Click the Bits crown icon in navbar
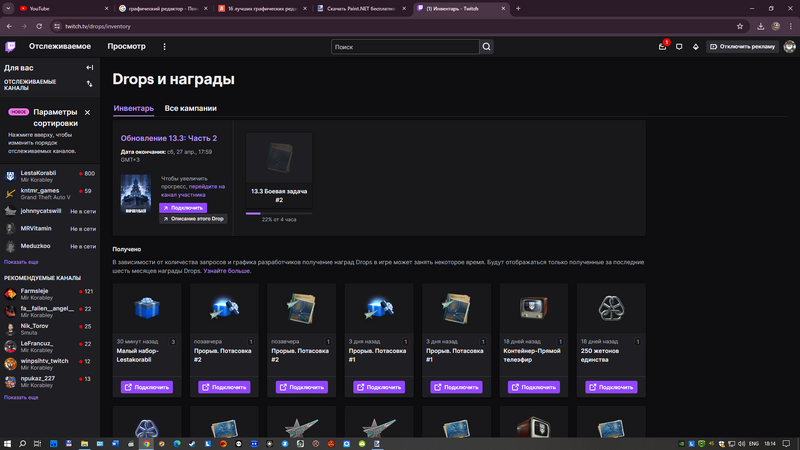 [696, 46]
